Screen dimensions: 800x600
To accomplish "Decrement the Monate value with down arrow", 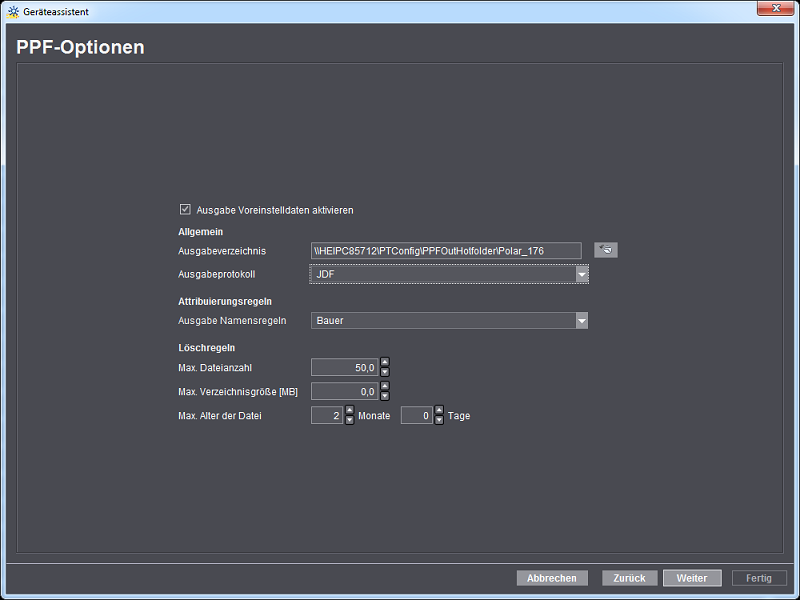I will click(x=349, y=420).
